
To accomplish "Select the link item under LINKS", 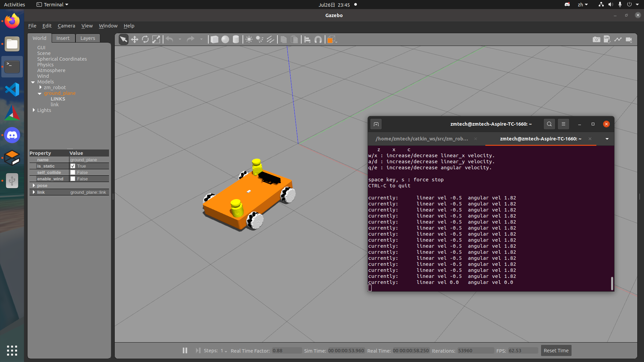I will tap(55, 105).
